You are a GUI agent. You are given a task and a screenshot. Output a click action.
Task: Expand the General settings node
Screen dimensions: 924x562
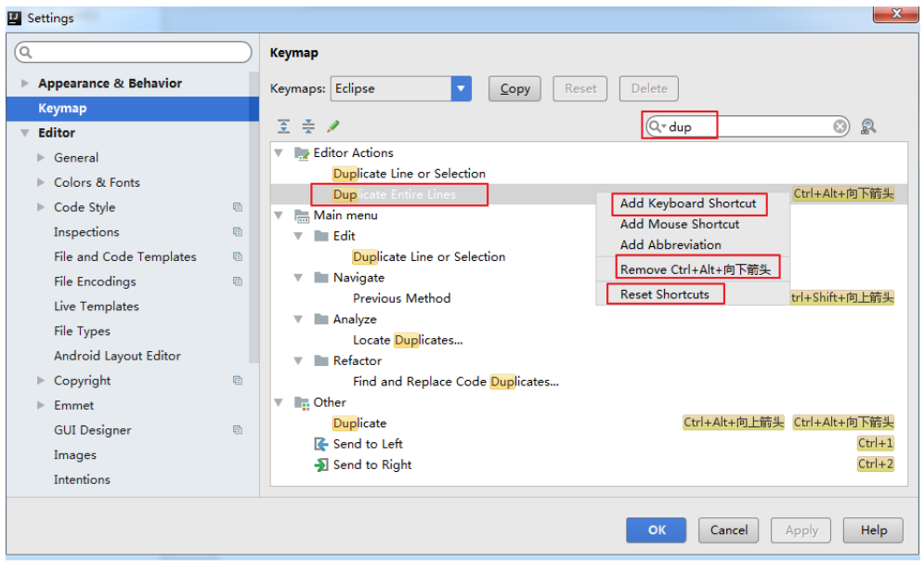click(41, 158)
